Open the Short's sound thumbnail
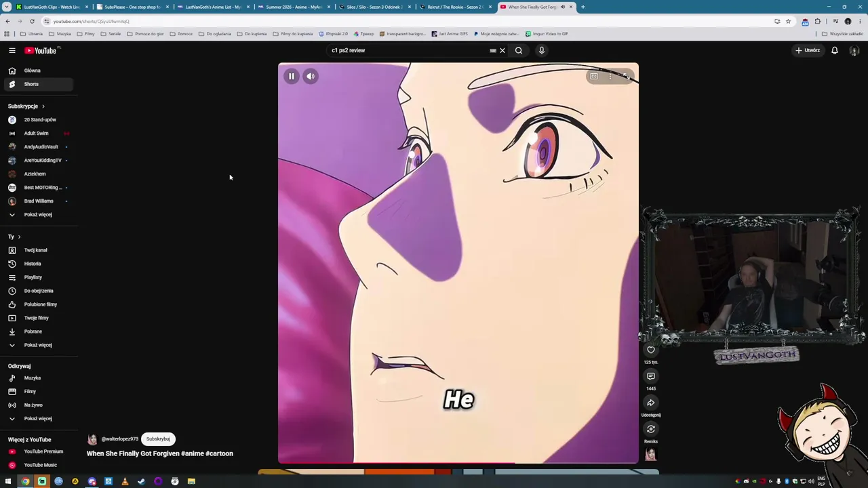 click(651, 454)
